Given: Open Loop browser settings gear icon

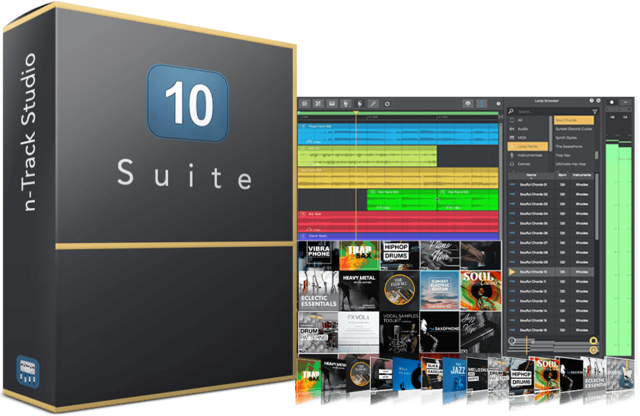Looking at the screenshot, I should (598, 100).
